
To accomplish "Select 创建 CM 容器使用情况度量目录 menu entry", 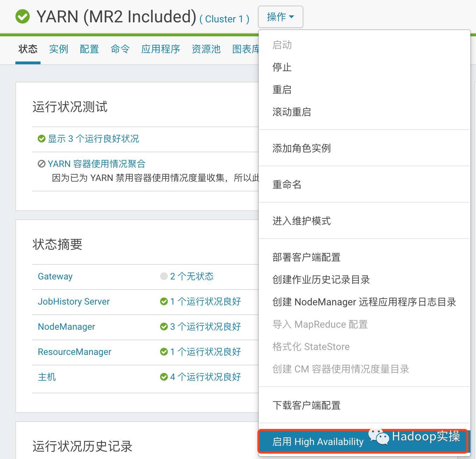I will pyautogui.click(x=365, y=369).
